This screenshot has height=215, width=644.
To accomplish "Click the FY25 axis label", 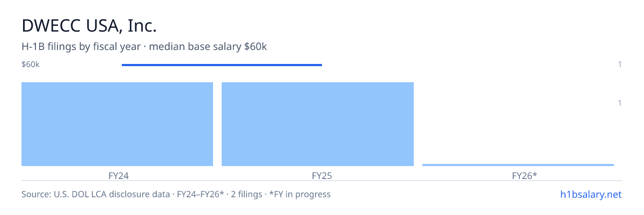I will 318,175.
